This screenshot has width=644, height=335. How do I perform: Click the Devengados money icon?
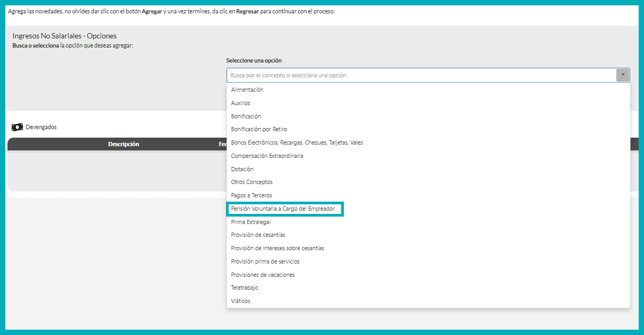[x=17, y=127]
